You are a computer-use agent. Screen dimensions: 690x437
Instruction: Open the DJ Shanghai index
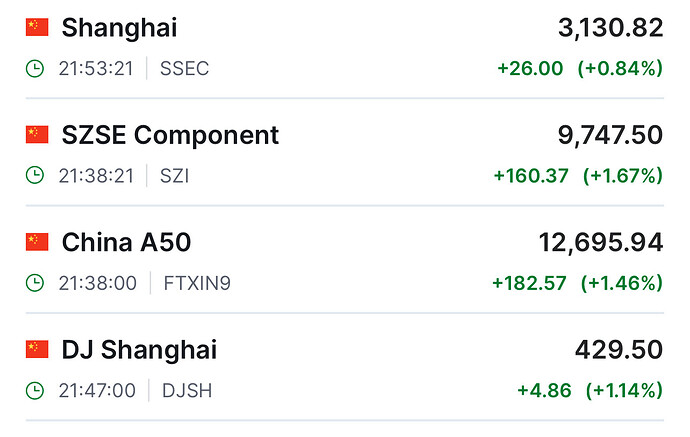point(139,350)
